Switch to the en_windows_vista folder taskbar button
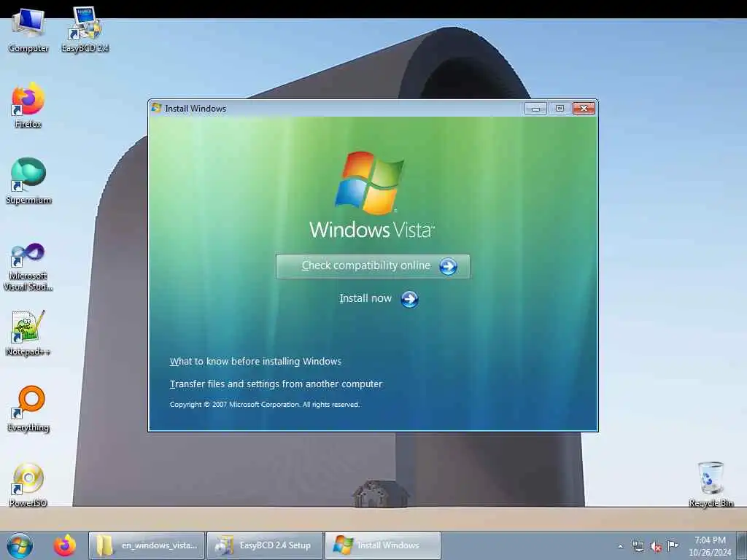 [x=147, y=545]
